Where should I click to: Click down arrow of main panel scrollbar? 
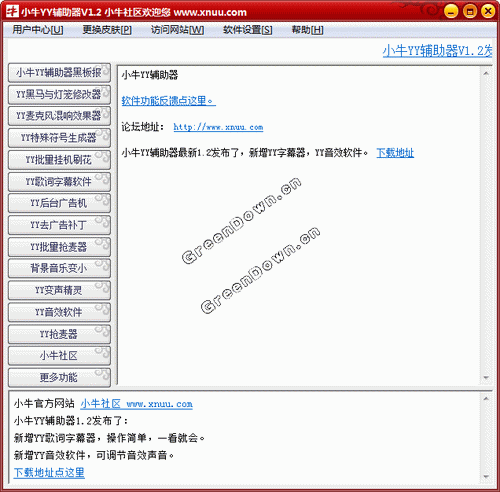click(x=486, y=378)
